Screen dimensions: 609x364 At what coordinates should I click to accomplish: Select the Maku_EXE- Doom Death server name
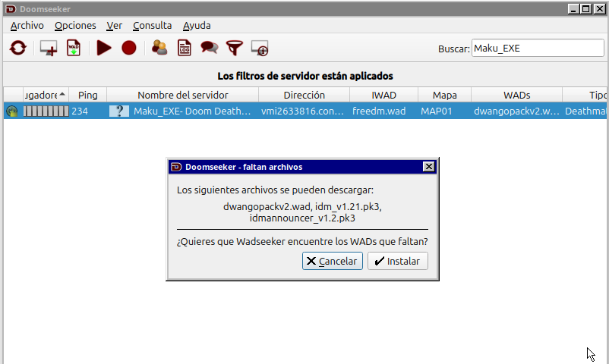coord(192,111)
